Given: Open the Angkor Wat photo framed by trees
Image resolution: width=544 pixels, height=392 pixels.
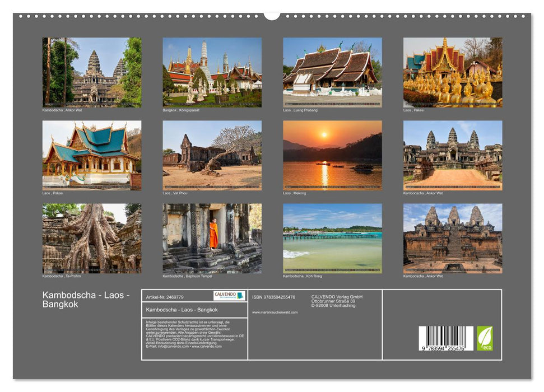Looking at the screenshot, I should click(92, 72).
